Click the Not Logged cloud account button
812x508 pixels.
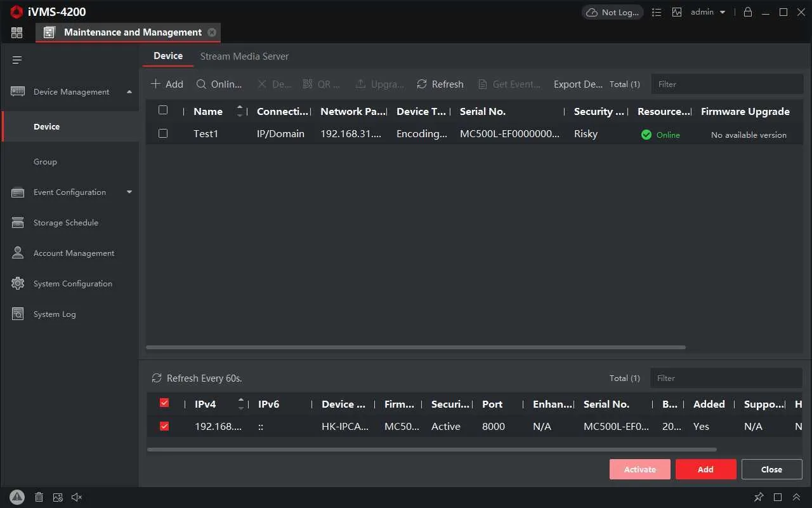[612, 12]
